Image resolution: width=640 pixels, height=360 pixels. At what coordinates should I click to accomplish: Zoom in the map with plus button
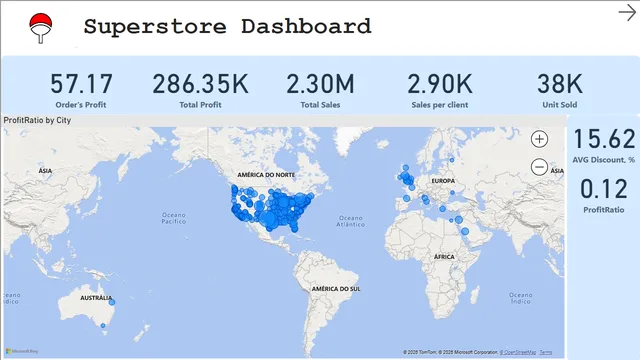click(539, 139)
